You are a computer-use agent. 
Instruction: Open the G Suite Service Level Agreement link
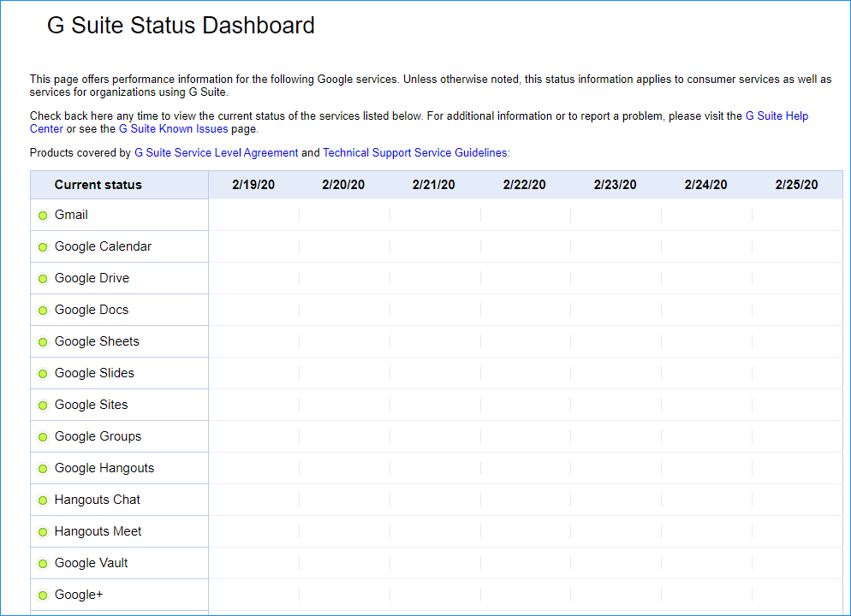pos(216,153)
